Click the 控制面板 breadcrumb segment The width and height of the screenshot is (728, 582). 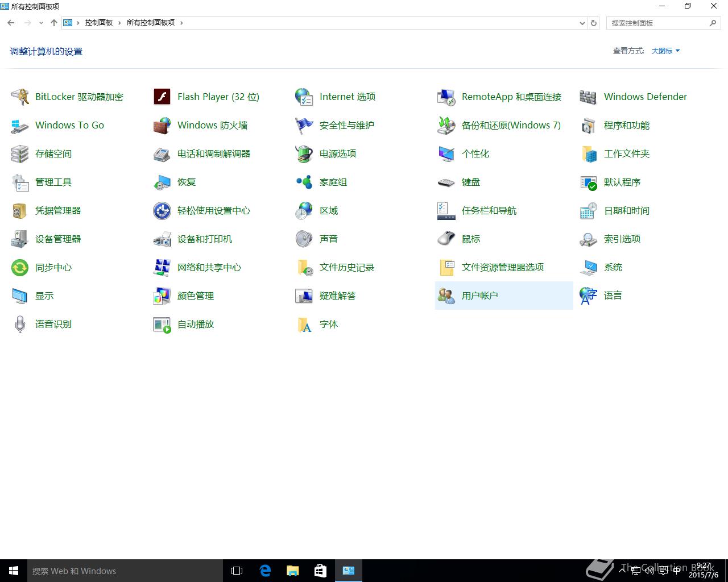point(99,23)
